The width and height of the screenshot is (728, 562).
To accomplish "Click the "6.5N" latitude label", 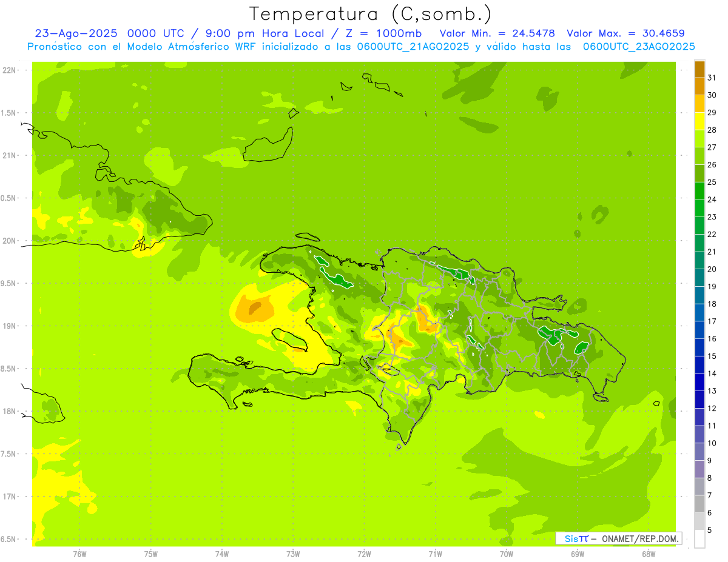I will [x=8, y=539].
